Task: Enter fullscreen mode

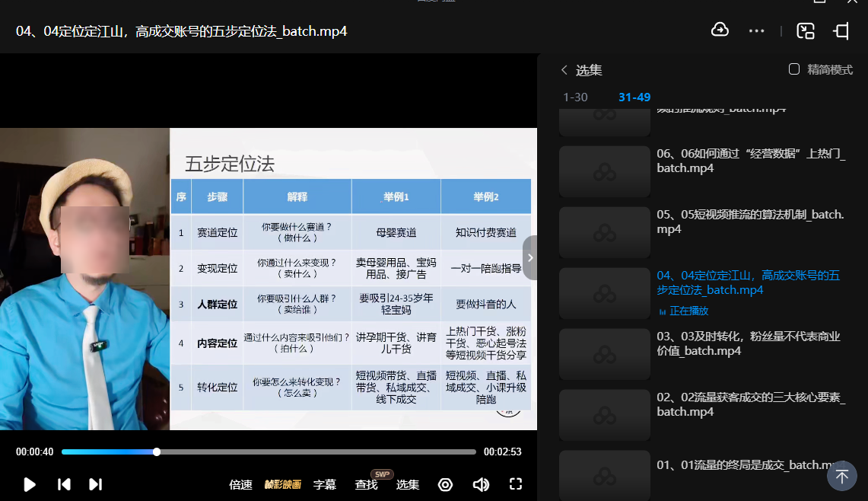Action: pos(516,484)
